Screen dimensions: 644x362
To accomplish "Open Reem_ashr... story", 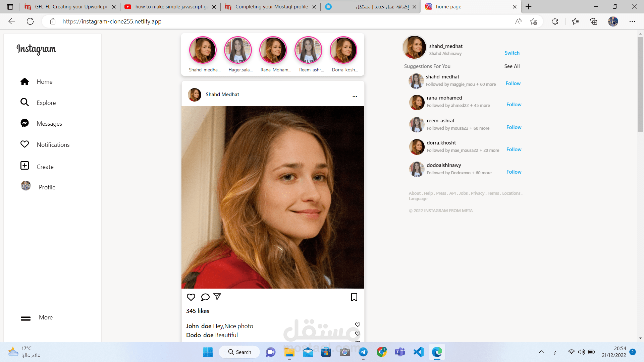I will click(x=308, y=50).
